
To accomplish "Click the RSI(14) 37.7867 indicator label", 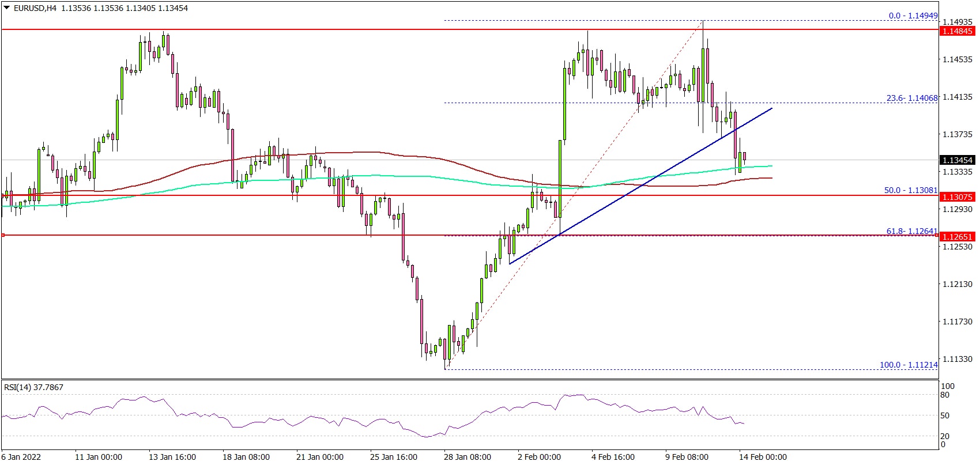I will tap(33, 387).
